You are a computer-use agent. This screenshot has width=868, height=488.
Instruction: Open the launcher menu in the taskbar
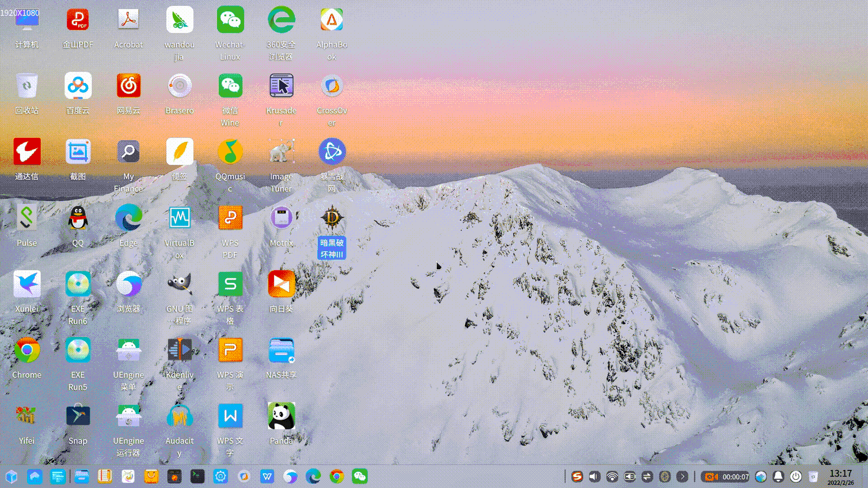pyautogui.click(x=12, y=477)
